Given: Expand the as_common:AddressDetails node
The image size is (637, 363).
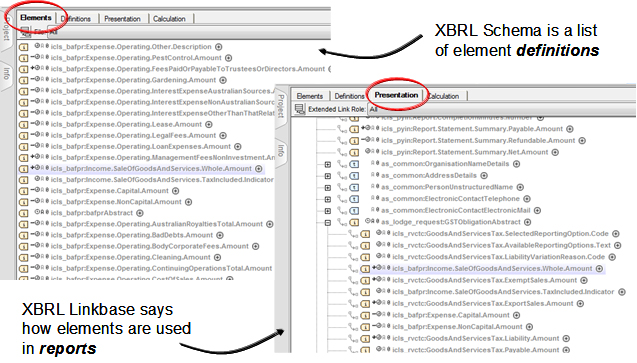Looking at the screenshot, I should [327, 176].
